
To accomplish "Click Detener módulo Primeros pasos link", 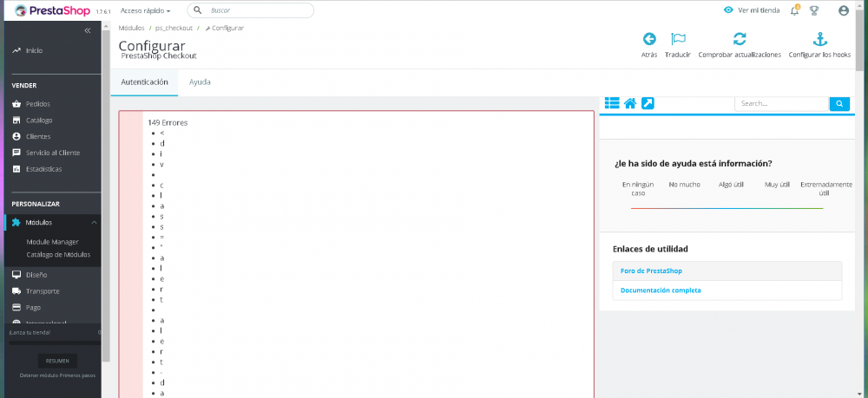I will (57, 375).
